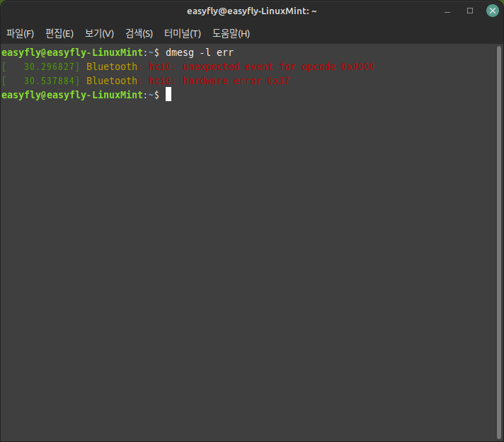Image resolution: width=504 pixels, height=442 pixels.
Task: Click the window title easyfly@easyfly-LinuxMint
Action: pos(252,11)
